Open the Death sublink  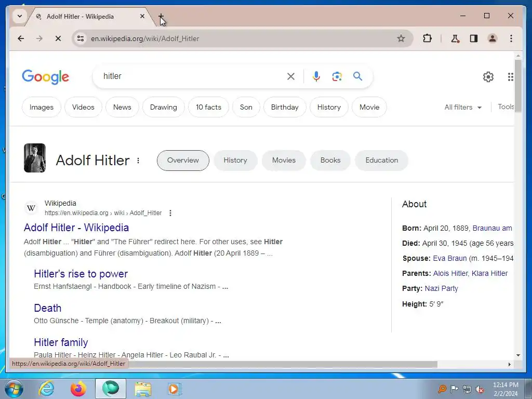tap(47, 308)
